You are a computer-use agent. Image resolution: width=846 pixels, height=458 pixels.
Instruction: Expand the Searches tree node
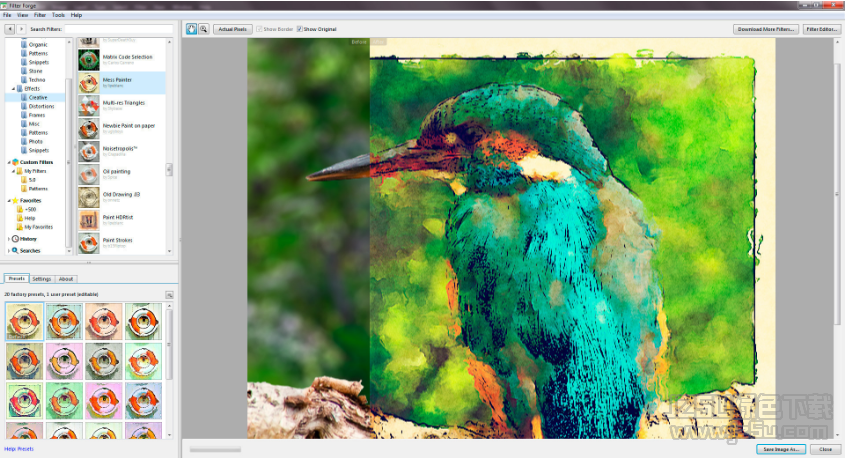[9, 250]
